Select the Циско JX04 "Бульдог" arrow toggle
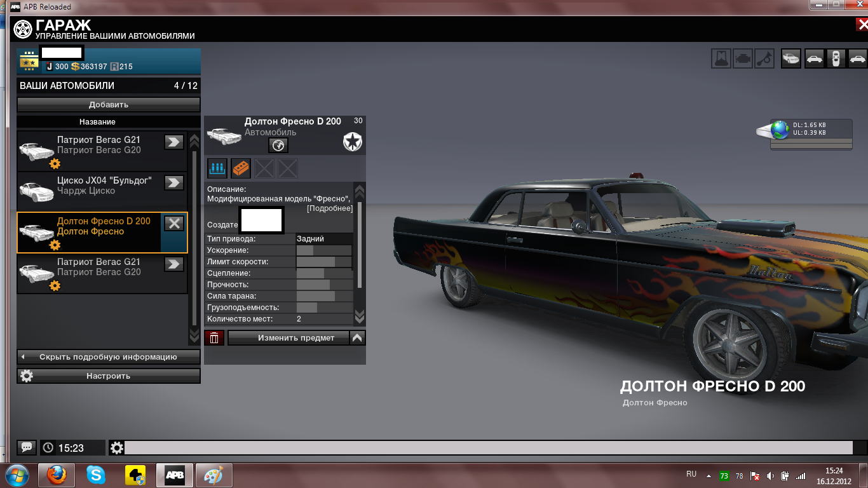Screen dimensions: 868x488 click(174, 182)
